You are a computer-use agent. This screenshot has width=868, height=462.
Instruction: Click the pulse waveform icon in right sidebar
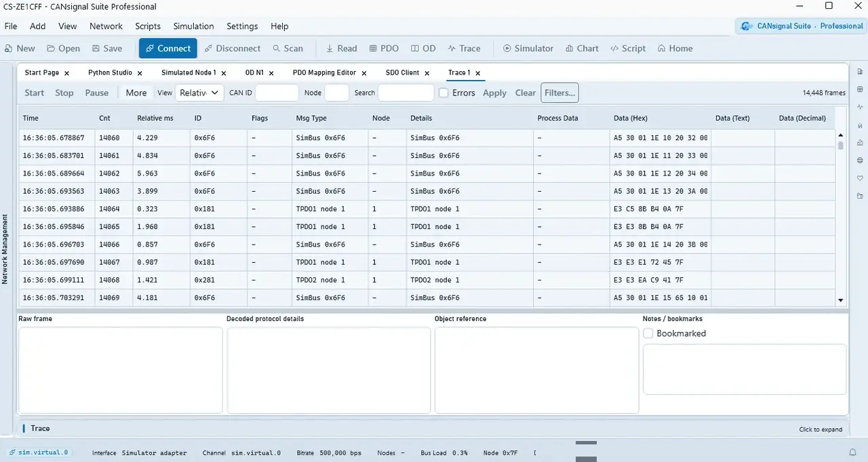(x=860, y=107)
